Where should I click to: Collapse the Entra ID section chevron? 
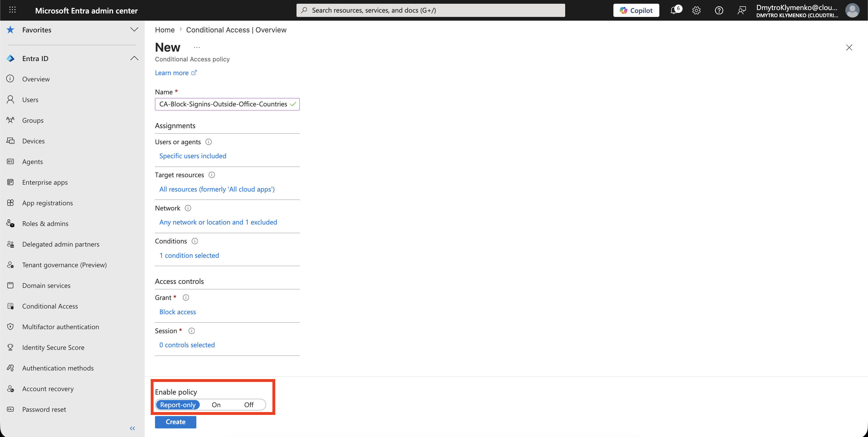[134, 58]
